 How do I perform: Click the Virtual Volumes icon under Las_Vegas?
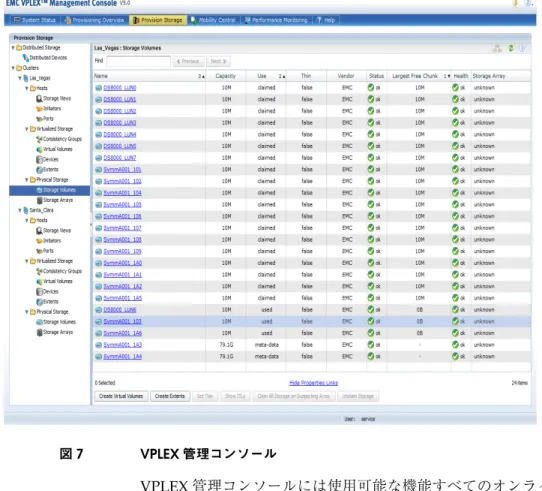39,149
